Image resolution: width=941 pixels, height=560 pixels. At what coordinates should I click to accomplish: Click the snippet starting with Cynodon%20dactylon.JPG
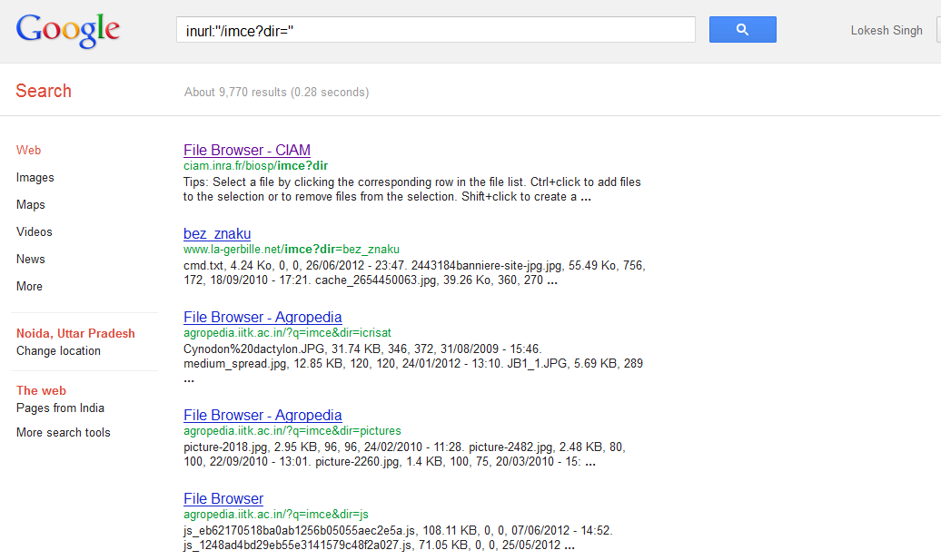click(413, 363)
